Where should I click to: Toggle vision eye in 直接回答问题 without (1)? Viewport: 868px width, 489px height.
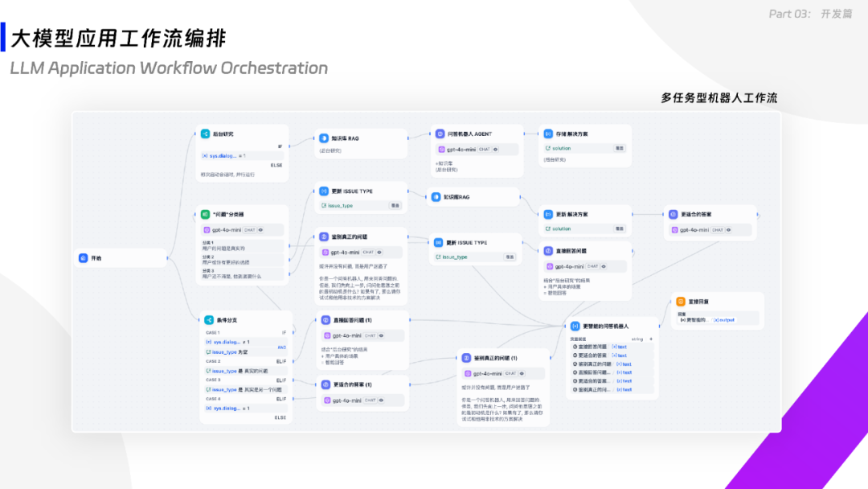[604, 266]
